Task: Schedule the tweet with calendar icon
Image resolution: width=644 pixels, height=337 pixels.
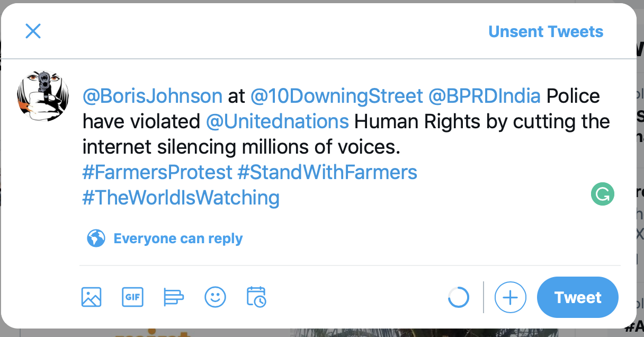Action: [x=256, y=297]
